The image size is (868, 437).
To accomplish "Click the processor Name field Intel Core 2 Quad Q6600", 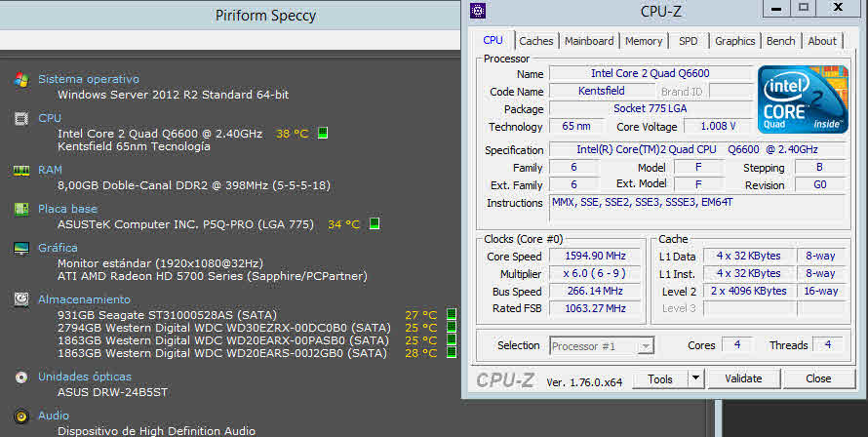I will (x=651, y=73).
